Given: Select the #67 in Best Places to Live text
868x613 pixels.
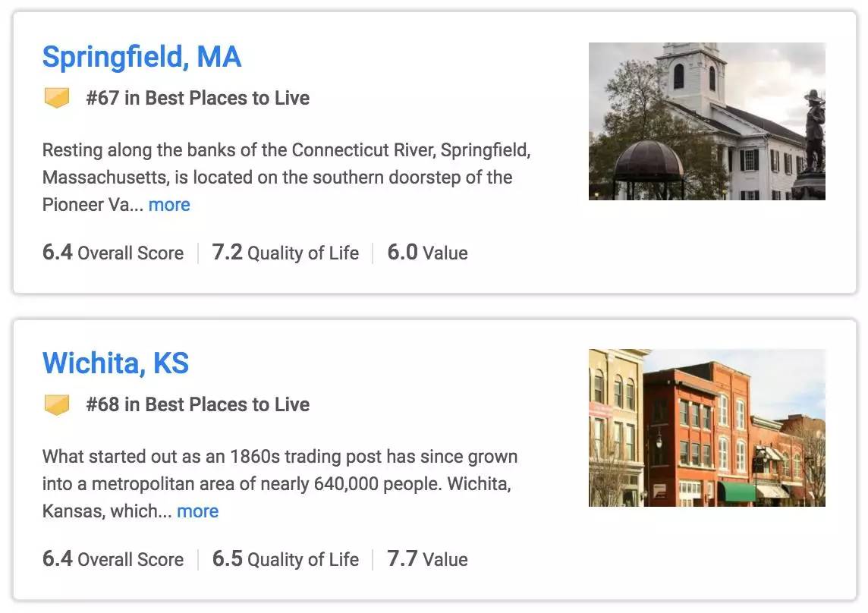Looking at the screenshot, I should [198, 98].
